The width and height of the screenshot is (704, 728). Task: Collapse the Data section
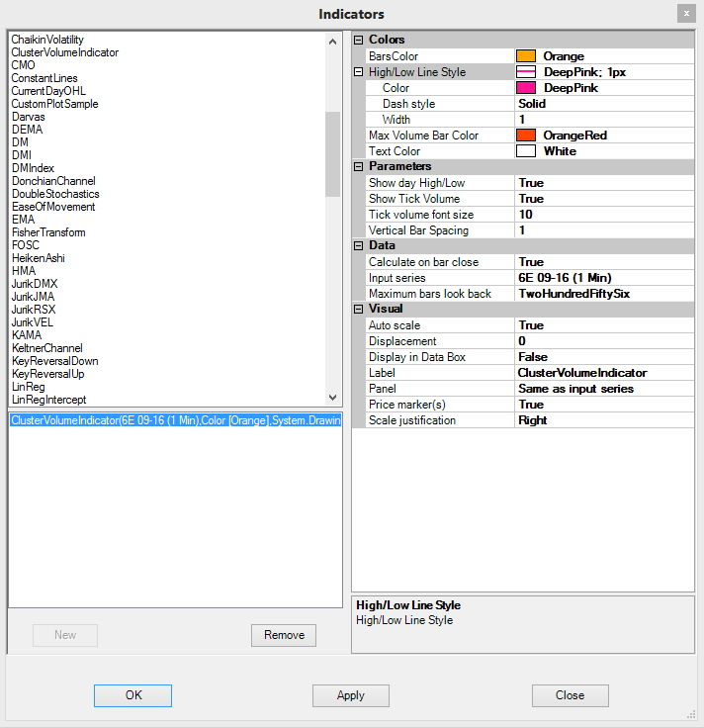coord(359,246)
